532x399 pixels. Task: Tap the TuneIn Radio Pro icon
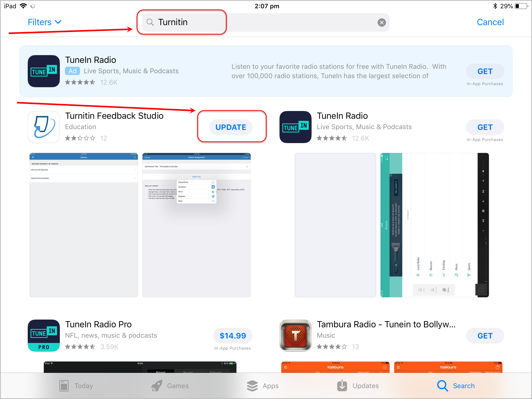tap(44, 335)
